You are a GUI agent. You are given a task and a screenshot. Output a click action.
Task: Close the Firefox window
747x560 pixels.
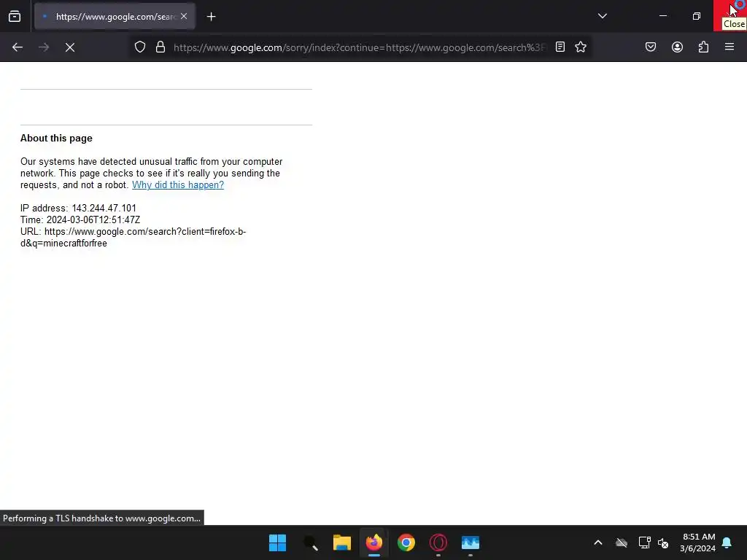pyautogui.click(x=729, y=16)
